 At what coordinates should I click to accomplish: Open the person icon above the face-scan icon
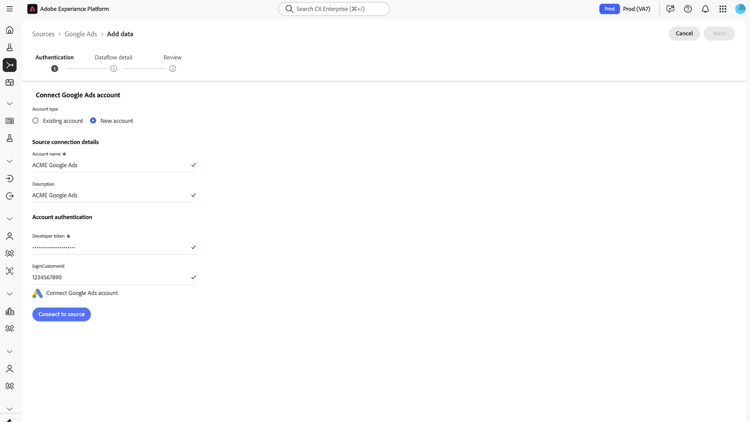point(10,236)
